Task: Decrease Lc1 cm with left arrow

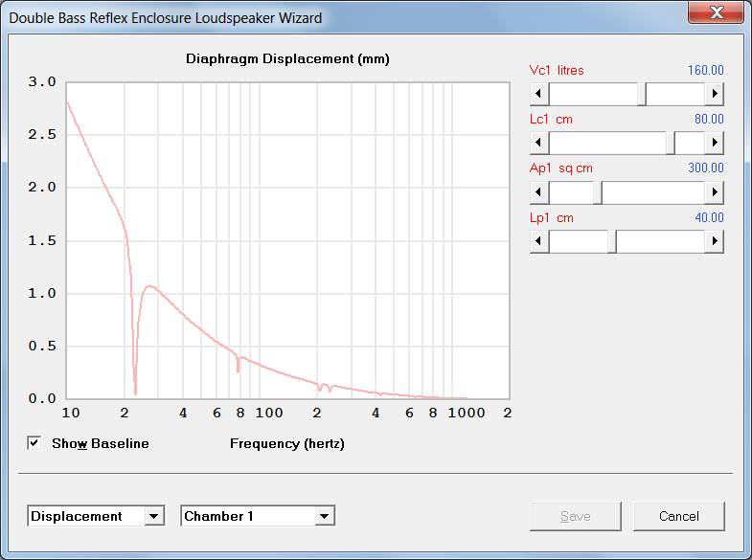Action: pyautogui.click(x=539, y=143)
